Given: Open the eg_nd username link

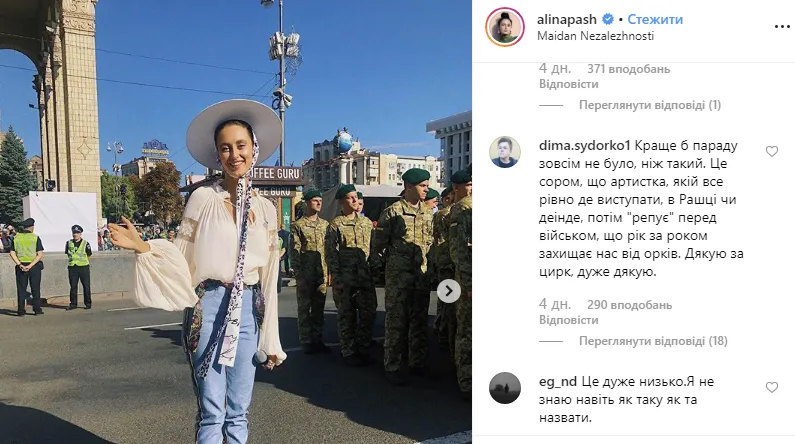Looking at the screenshot, I should pos(558,382).
